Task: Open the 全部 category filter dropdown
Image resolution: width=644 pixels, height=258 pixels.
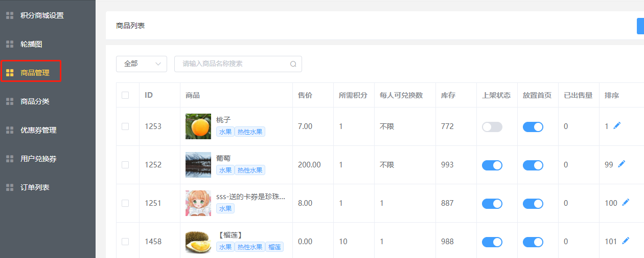Action: click(142, 64)
